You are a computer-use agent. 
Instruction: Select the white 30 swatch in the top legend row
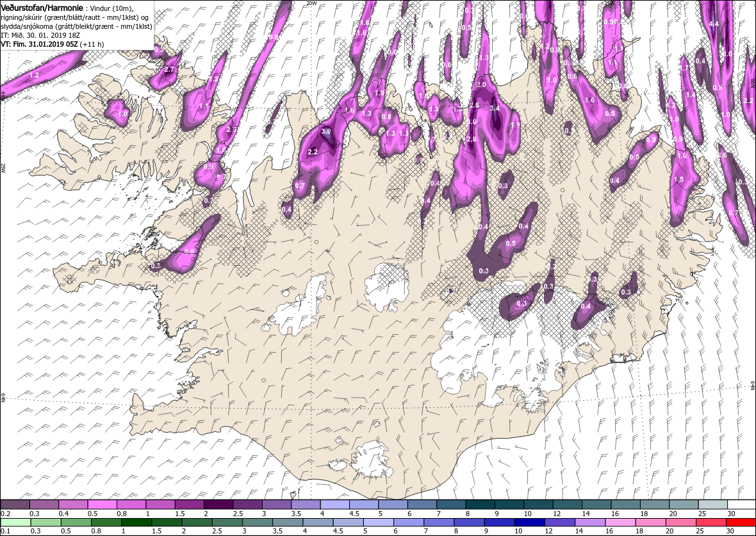pos(741,504)
